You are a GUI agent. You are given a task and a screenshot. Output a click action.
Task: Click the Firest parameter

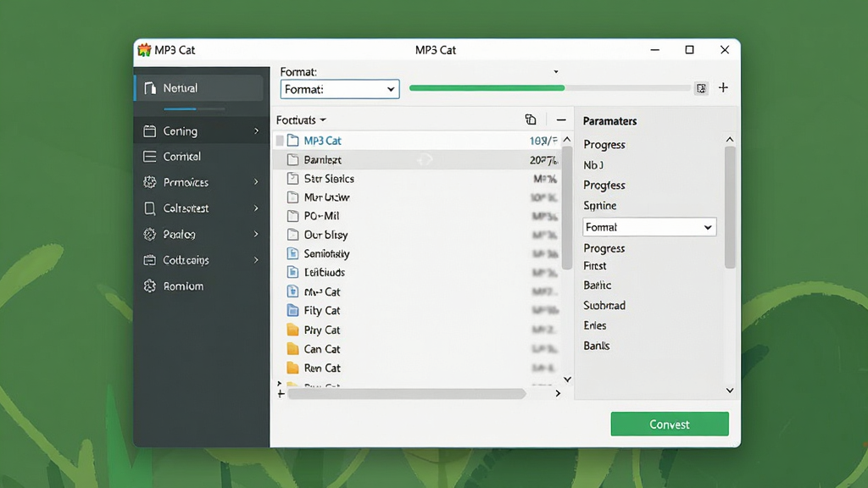coord(595,266)
